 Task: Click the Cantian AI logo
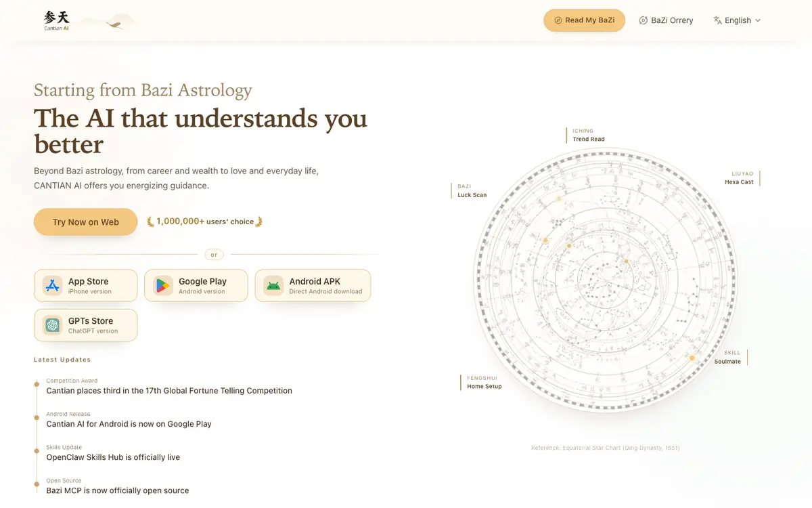(57, 20)
